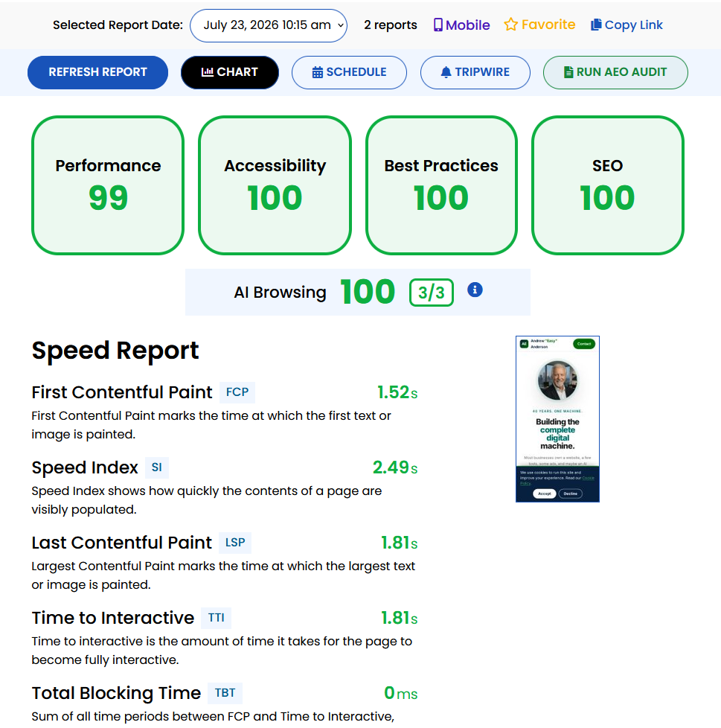Screen dimensions: 721x728
Task: Open the Chart view button
Action: [x=230, y=72]
